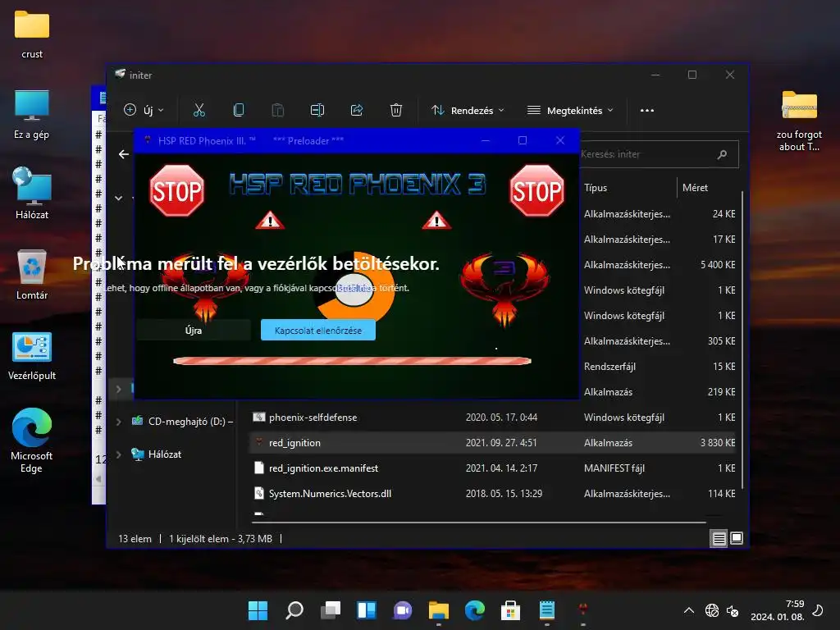Viewport: 840px width, 630px height.
Task: Sort by Típus column header
Action: [596, 188]
